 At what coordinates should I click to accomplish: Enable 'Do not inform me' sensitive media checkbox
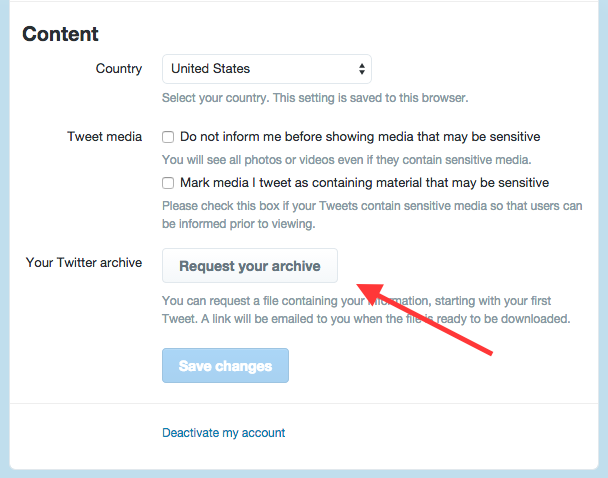(x=169, y=137)
